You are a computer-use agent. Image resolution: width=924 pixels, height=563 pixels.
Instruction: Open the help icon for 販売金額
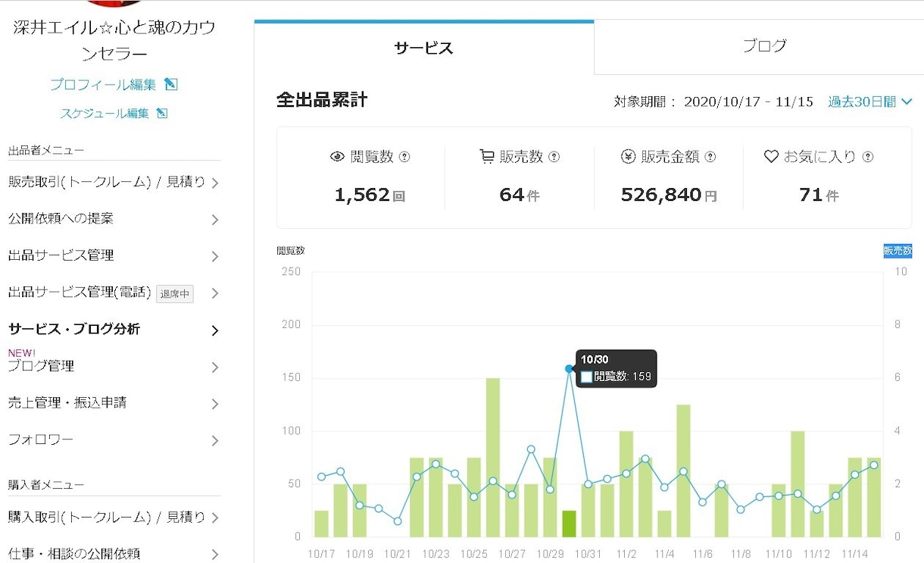click(x=710, y=157)
